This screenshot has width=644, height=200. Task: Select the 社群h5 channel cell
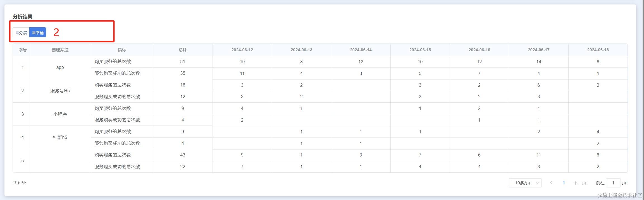pos(60,138)
